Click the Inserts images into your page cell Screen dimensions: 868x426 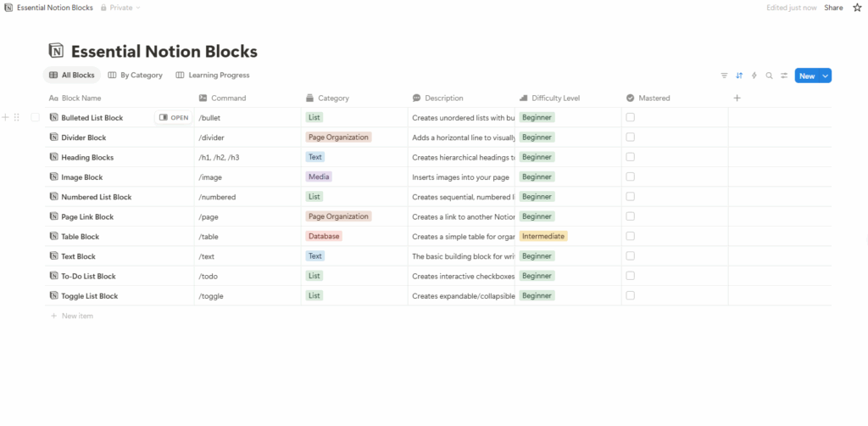tap(462, 177)
